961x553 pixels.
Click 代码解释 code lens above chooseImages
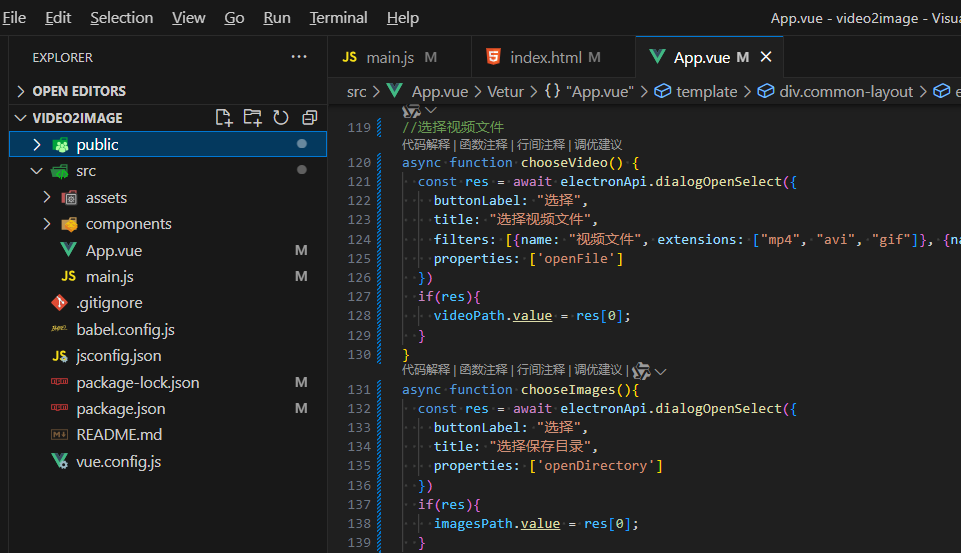pyautogui.click(x=426, y=370)
